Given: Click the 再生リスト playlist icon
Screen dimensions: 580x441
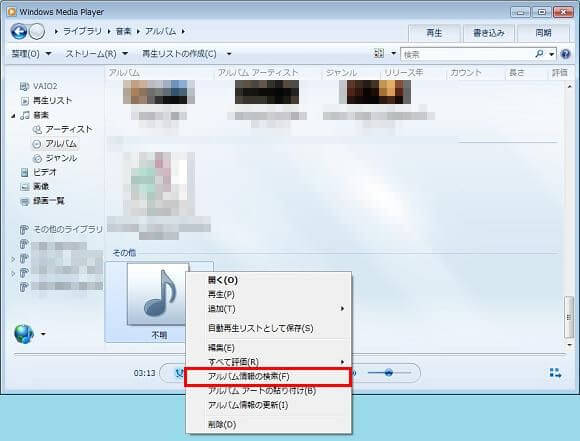Looking at the screenshot, I should tap(25, 101).
